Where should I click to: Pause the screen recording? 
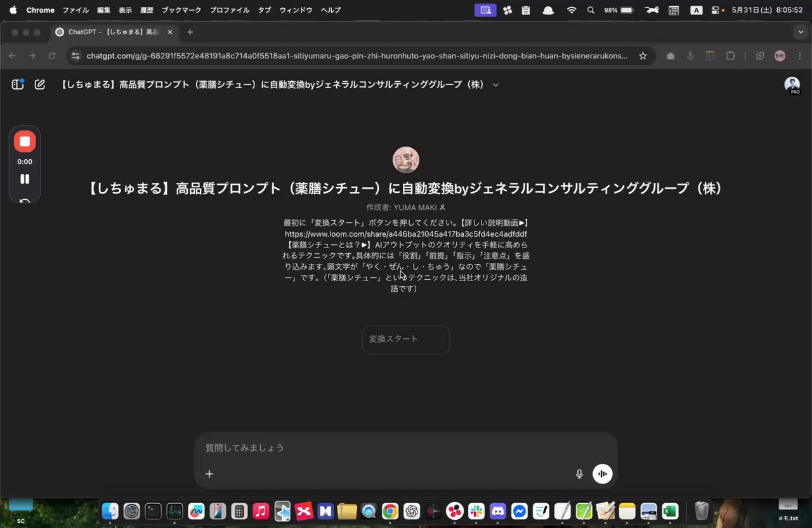click(x=25, y=179)
